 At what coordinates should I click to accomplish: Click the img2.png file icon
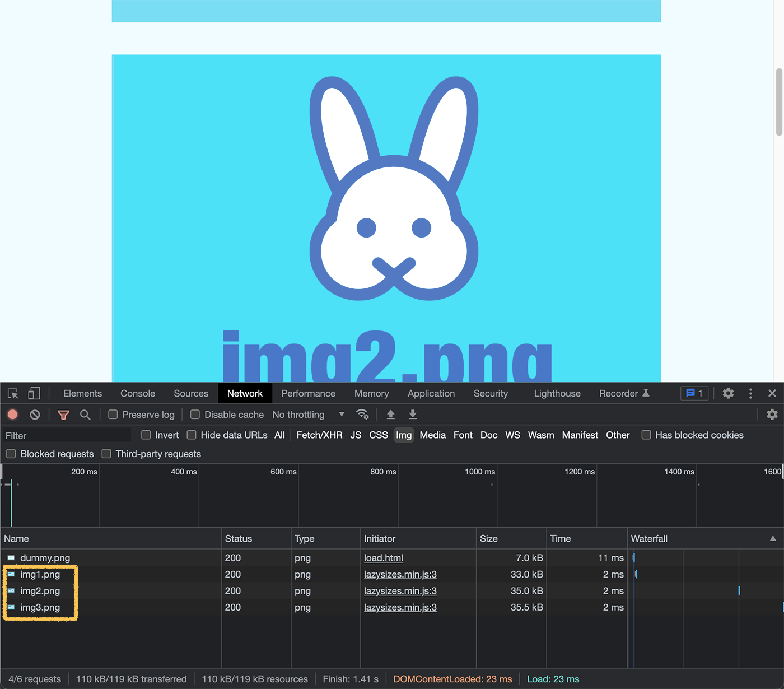(11, 590)
